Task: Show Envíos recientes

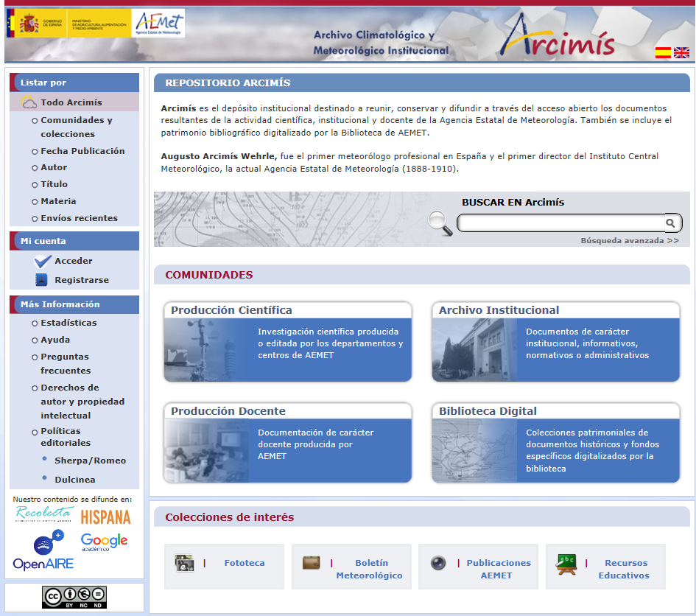Action: (79, 218)
